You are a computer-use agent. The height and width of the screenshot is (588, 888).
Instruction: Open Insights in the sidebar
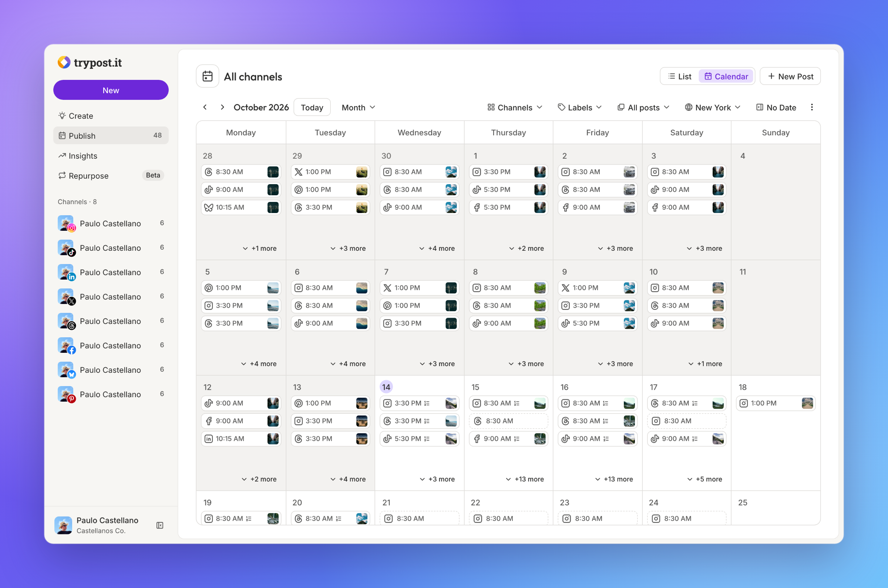(111, 156)
